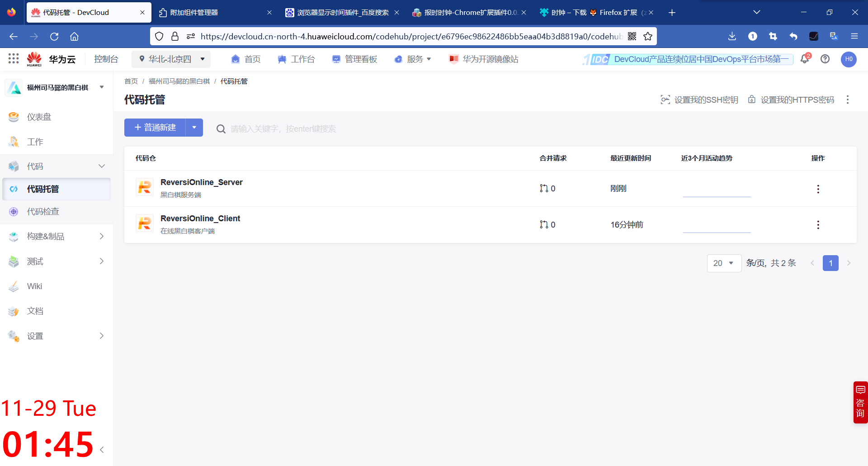
Task: Open a new browser tab
Action: (672, 13)
